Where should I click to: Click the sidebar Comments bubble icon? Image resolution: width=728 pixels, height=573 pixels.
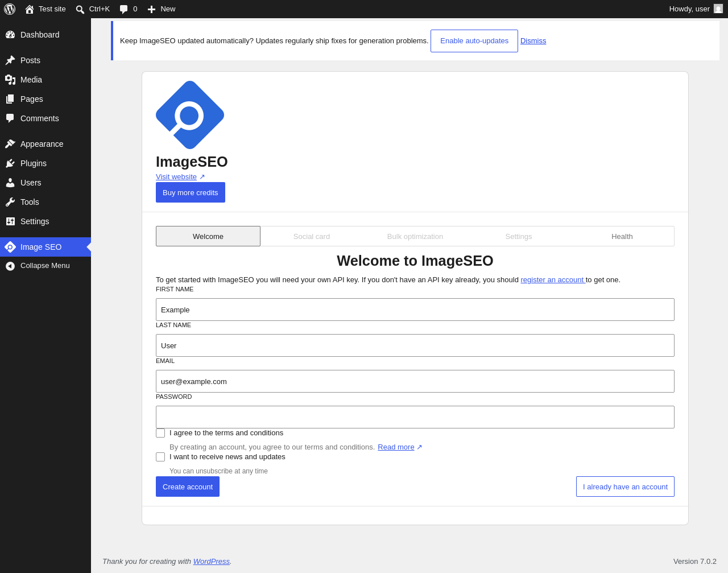pyautogui.click(x=10, y=118)
